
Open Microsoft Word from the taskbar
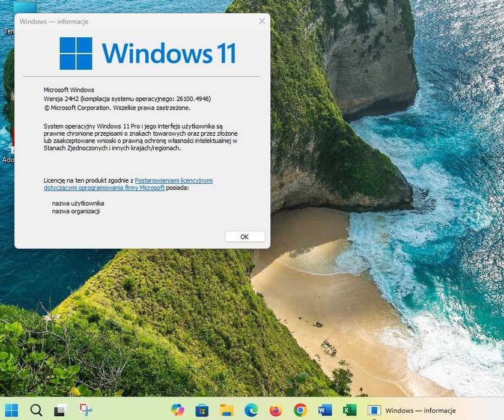(324, 410)
